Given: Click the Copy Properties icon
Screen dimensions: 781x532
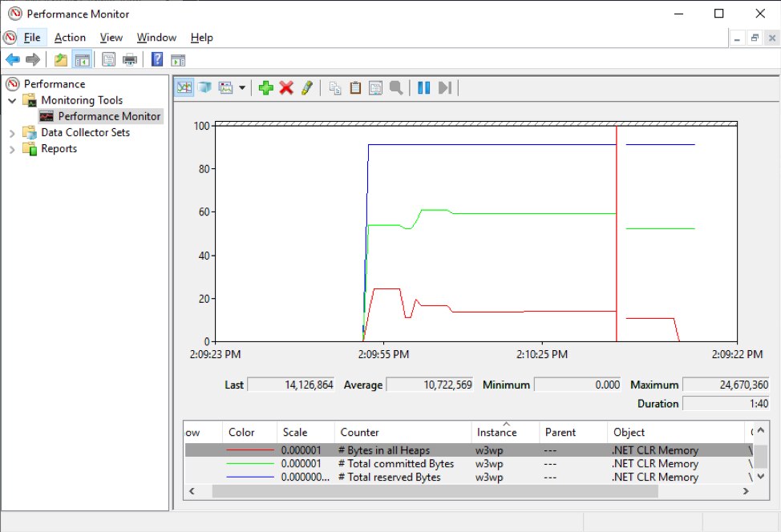Looking at the screenshot, I should (335, 87).
